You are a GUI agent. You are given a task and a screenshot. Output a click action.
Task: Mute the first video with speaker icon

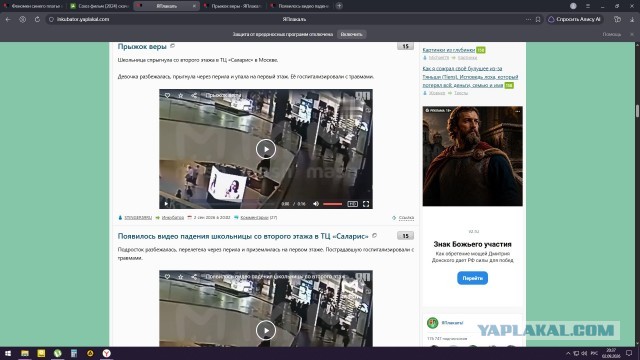coord(316,204)
